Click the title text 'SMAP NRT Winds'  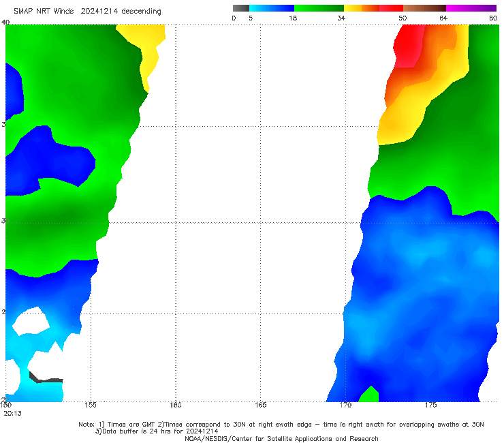[x=44, y=12]
